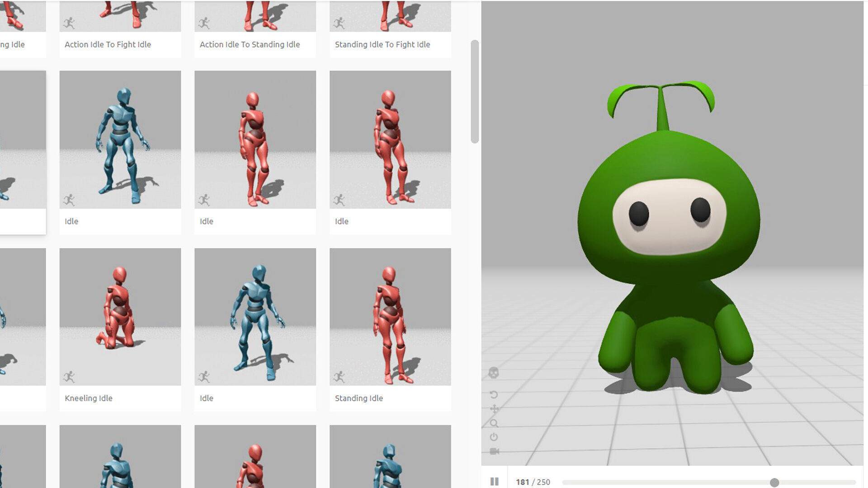
Task: Click the running-man icon on Kneeling Idle
Action: pyautogui.click(x=69, y=376)
